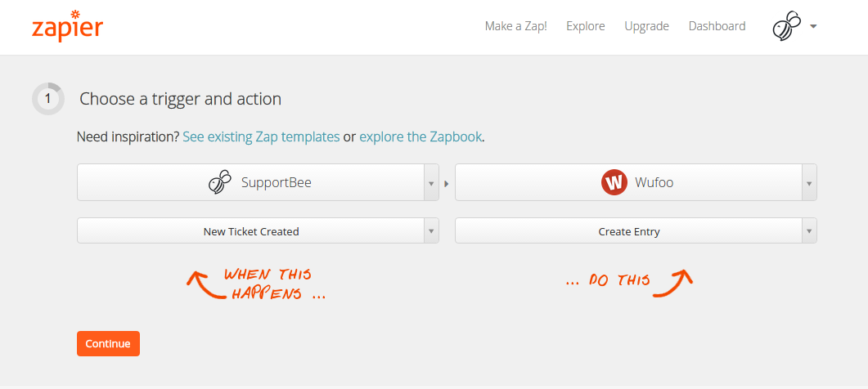This screenshot has height=389, width=868.
Task: Click the red Wufoo W icon
Action: 614,182
